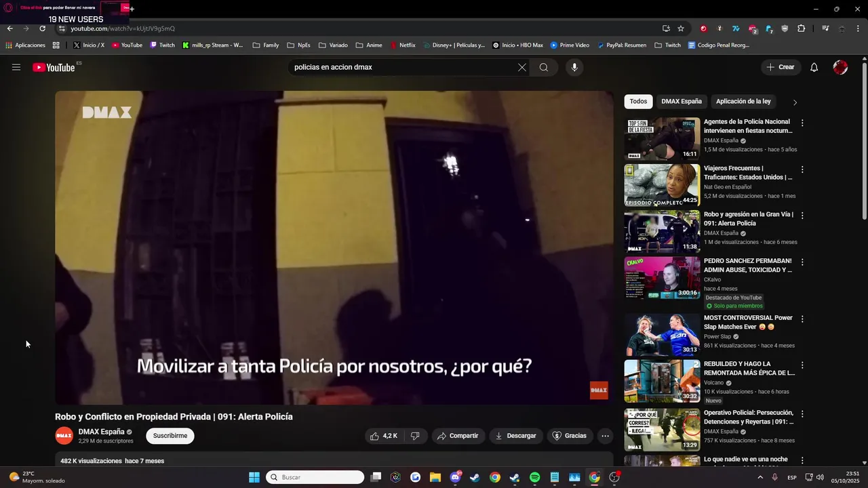Bookmark this page with star icon
The height and width of the screenshot is (488, 868).
tap(681, 28)
